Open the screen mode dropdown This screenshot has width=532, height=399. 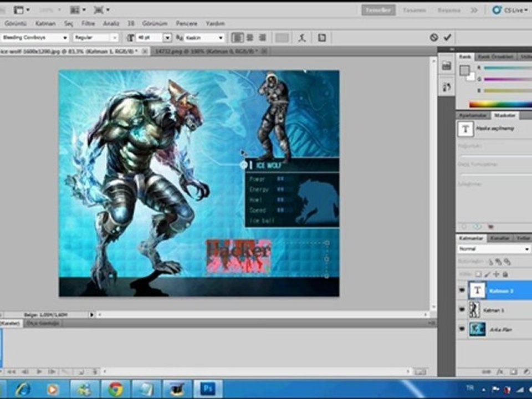click(x=101, y=10)
